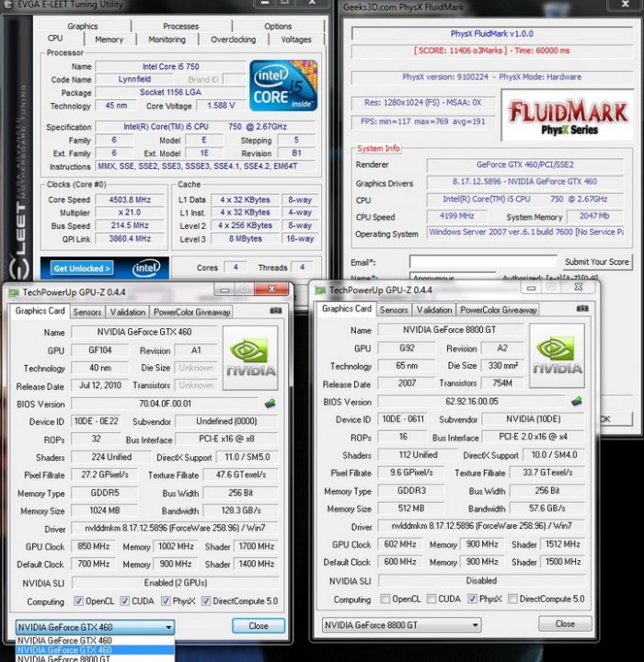Click GPU-Z title bar icon of left window

14,292
